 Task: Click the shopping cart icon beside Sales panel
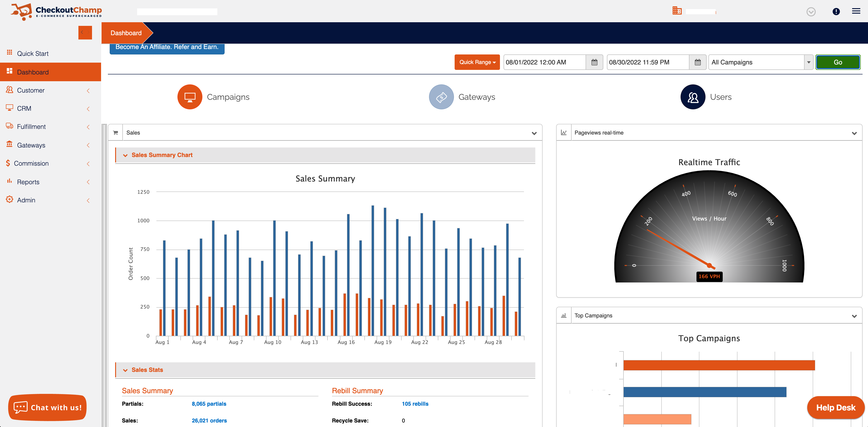[115, 132]
